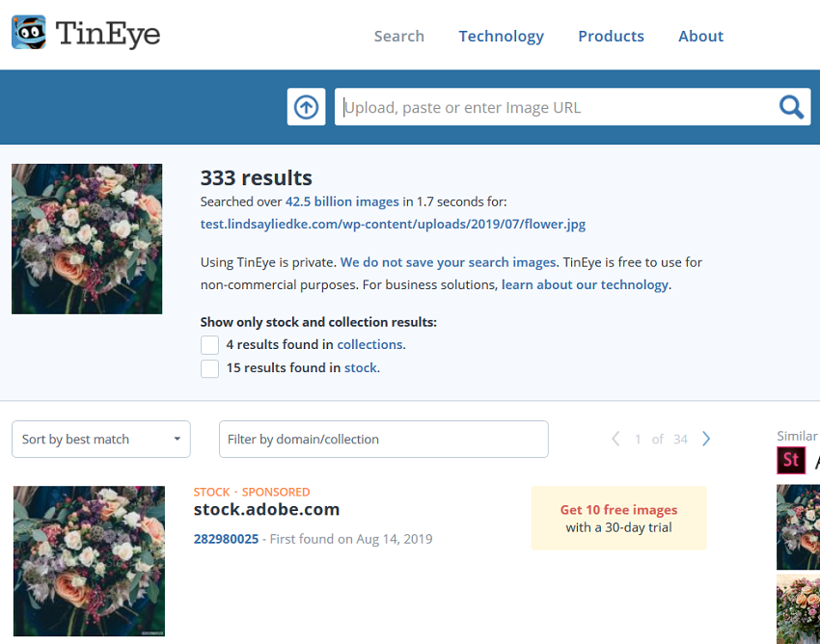Image resolution: width=820 pixels, height=644 pixels.
Task: Open the Technology menu item
Action: [501, 36]
